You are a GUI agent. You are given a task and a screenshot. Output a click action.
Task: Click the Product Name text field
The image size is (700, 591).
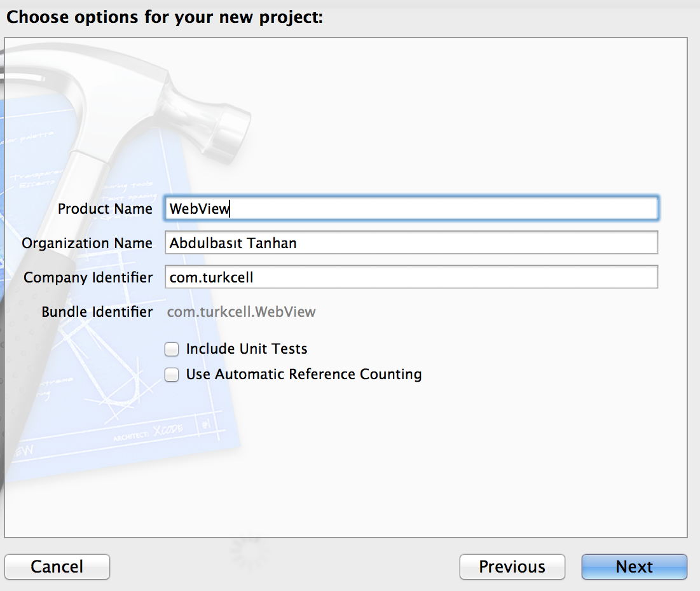(411, 208)
